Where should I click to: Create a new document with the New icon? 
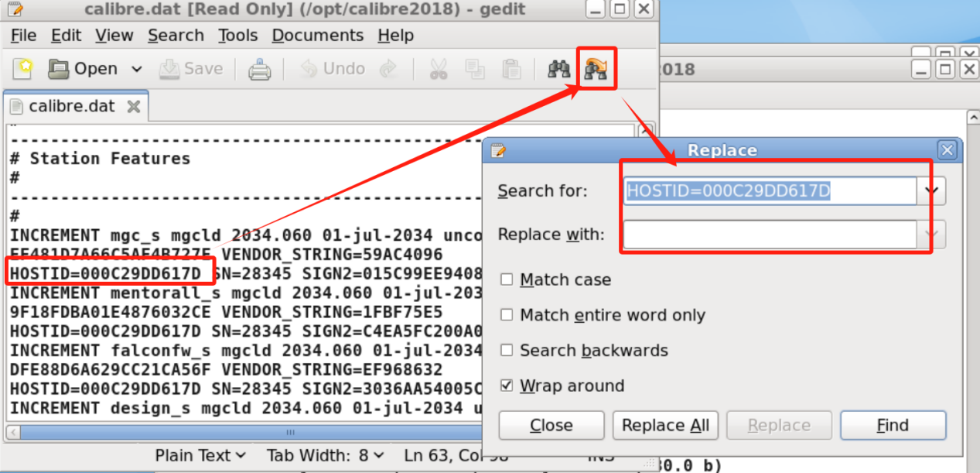point(23,69)
